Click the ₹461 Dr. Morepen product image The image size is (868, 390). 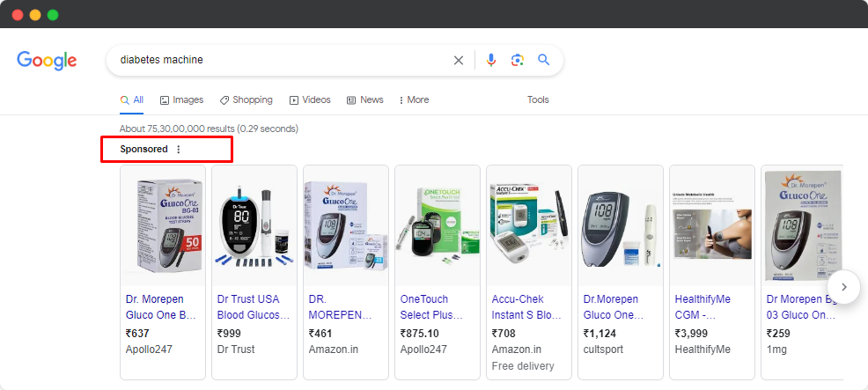tap(345, 225)
